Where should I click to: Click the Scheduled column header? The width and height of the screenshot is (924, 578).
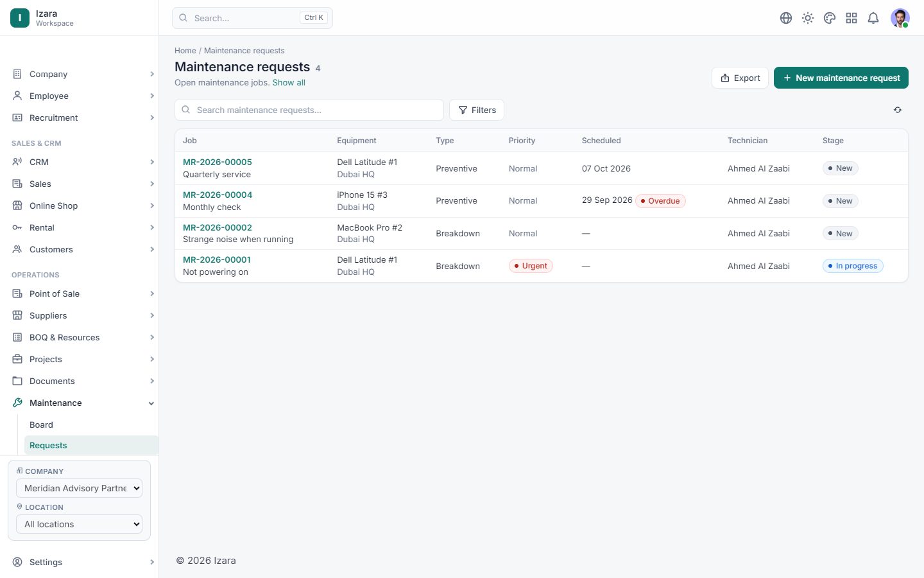(x=601, y=141)
